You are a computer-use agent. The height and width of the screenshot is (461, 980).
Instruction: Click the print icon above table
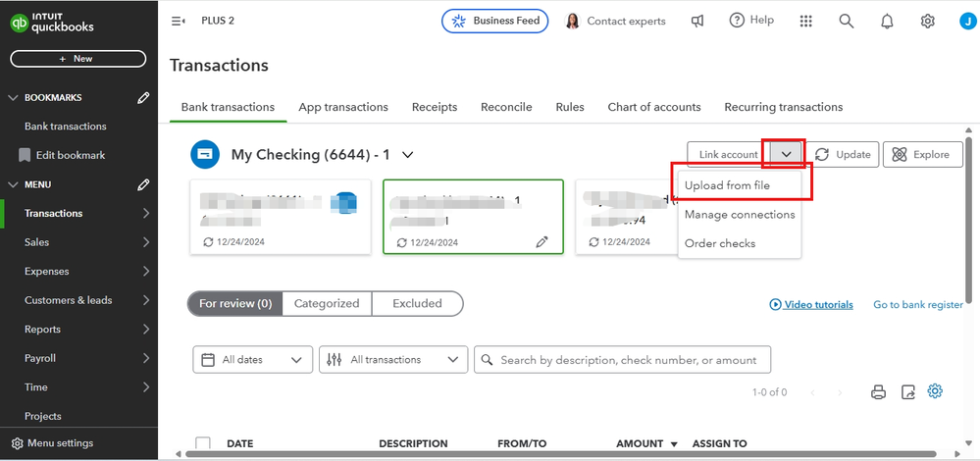[879, 392]
